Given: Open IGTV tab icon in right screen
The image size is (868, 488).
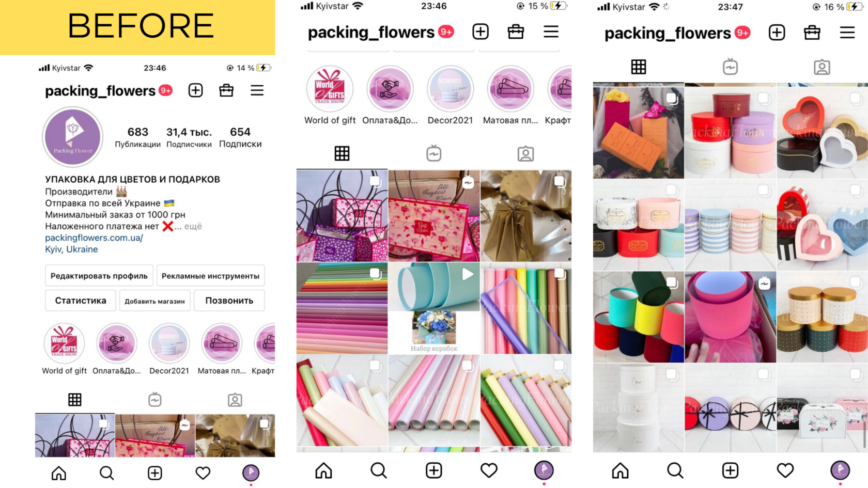Looking at the screenshot, I should [730, 67].
